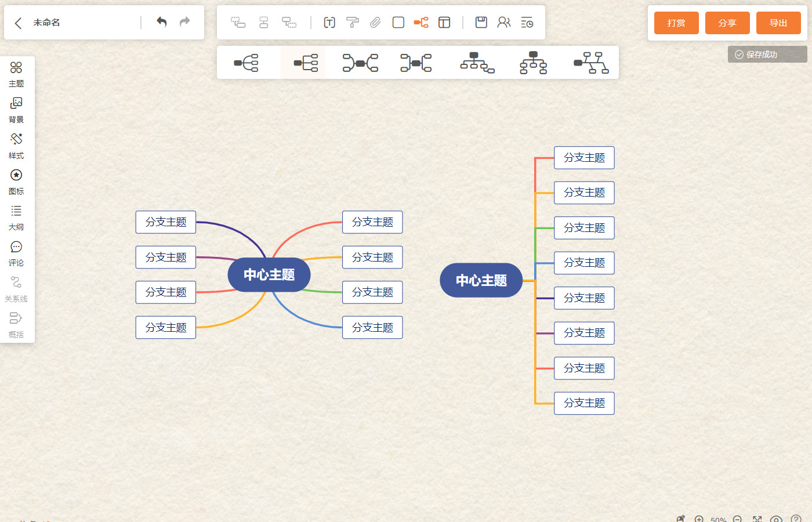Edit the 未命名 document title
The height and width of the screenshot is (522, 812).
pyautogui.click(x=47, y=23)
